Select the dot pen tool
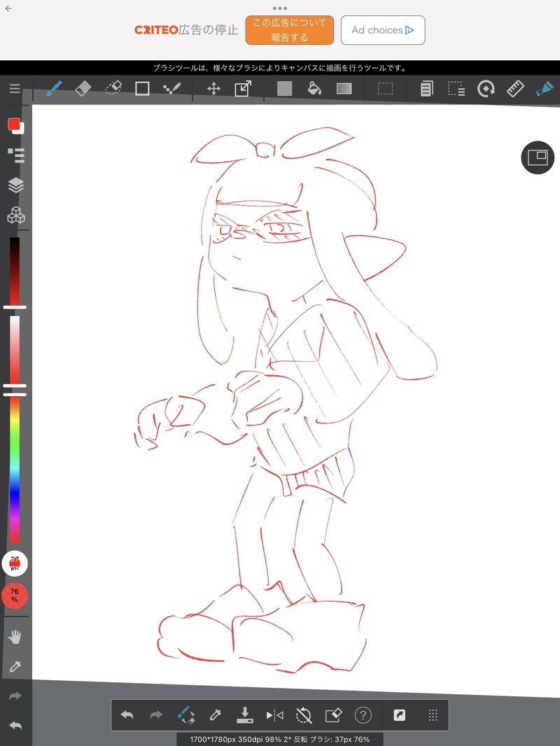Screen dimensions: 560x746 [171, 88]
